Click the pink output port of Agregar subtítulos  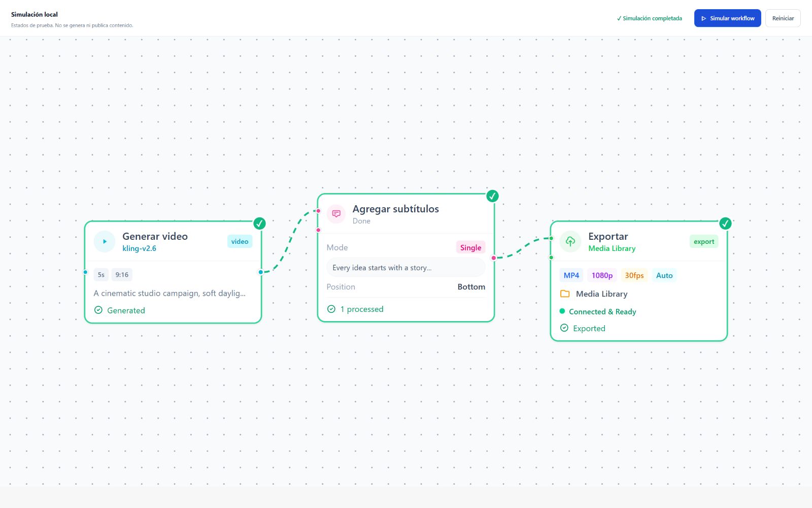[493, 258]
